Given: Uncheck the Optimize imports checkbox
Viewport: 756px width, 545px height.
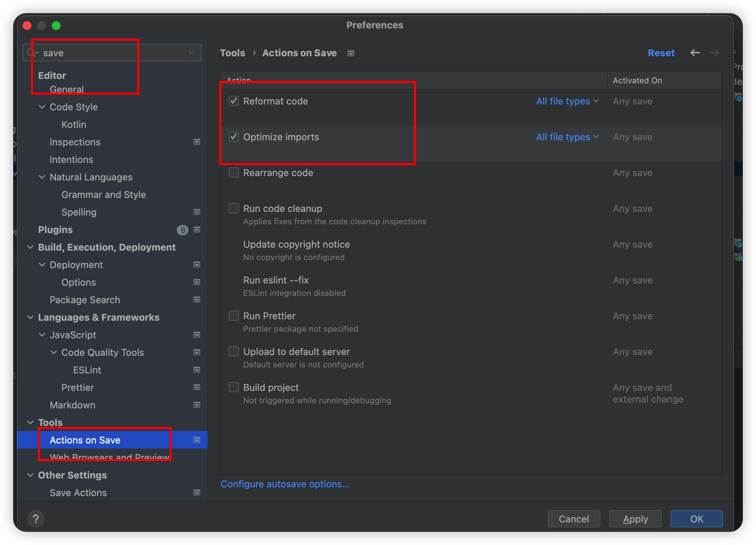Looking at the screenshot, I should click(234, 137).
